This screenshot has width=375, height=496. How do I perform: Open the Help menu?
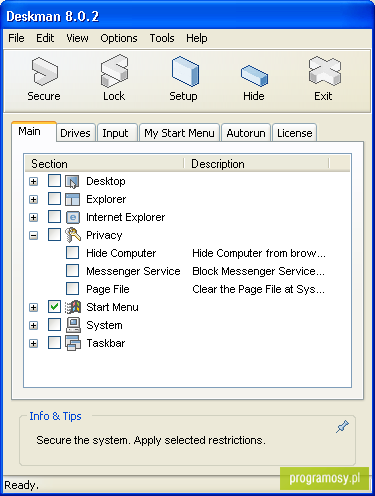pos(197,38)
